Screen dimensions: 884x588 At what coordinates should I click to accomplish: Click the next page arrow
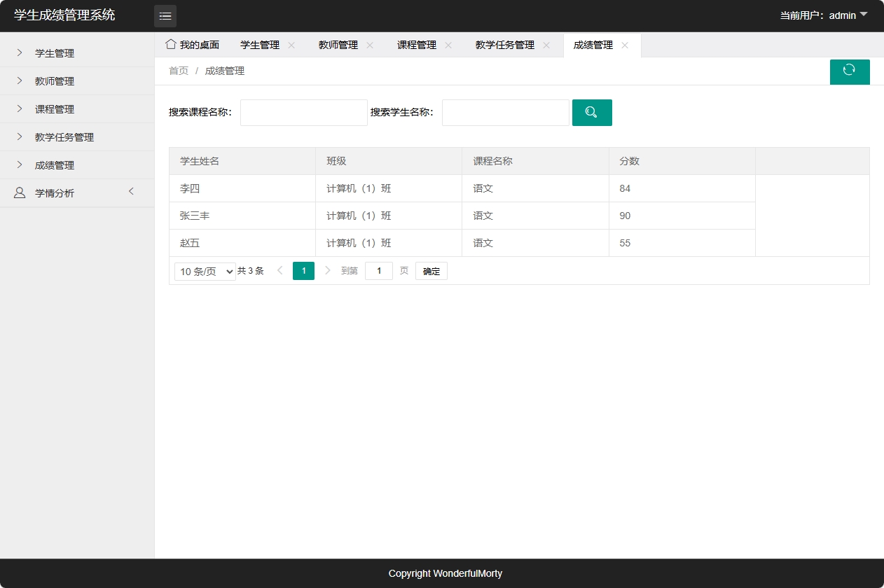click(x=327, y=270)
